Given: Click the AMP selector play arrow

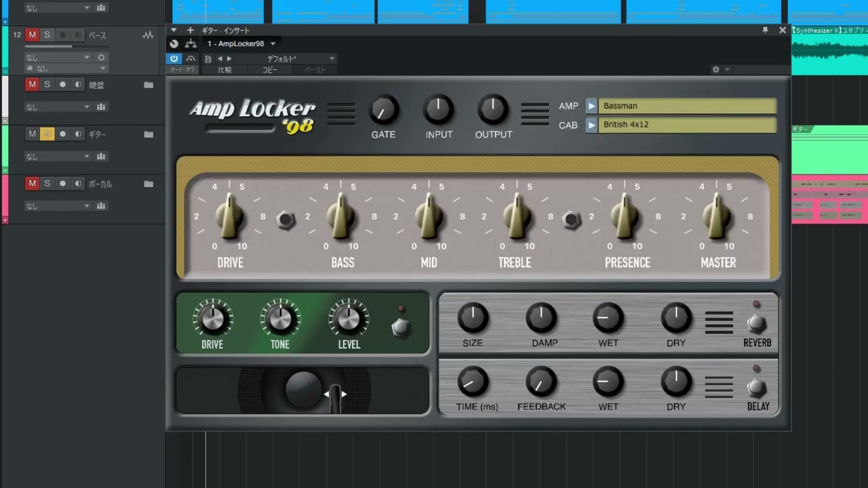Looking at the screenshot, I should [x=591, y=106].
